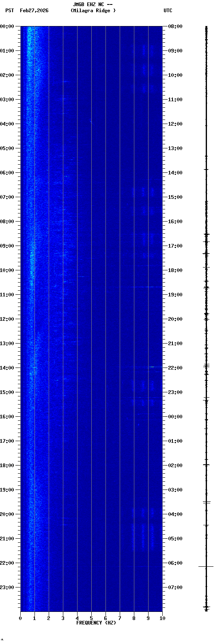This screenshot has width=224, height=644.
Task: Click the 20:00 PST time label
Action: [x=7, y=514]
